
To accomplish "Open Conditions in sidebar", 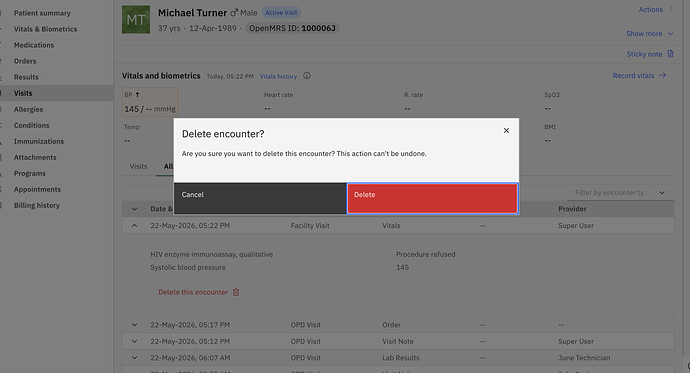I will click(32, 125).
